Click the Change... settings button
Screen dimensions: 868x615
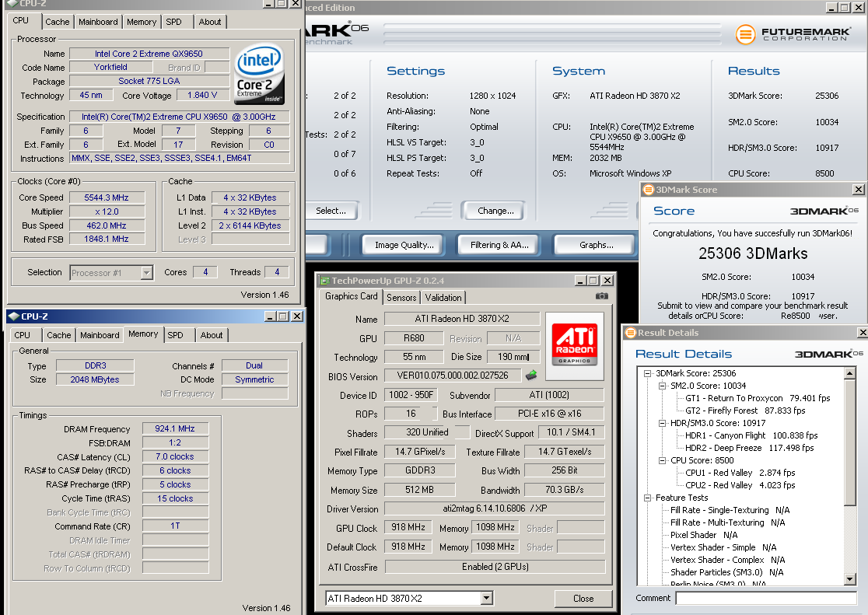(495, 211)
